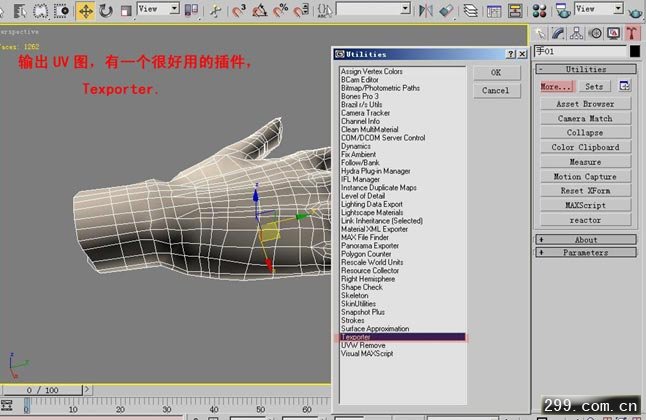Open Render Scene dialog teapot
The width and height of the screenshot is (646, 420).
[562, 10]
